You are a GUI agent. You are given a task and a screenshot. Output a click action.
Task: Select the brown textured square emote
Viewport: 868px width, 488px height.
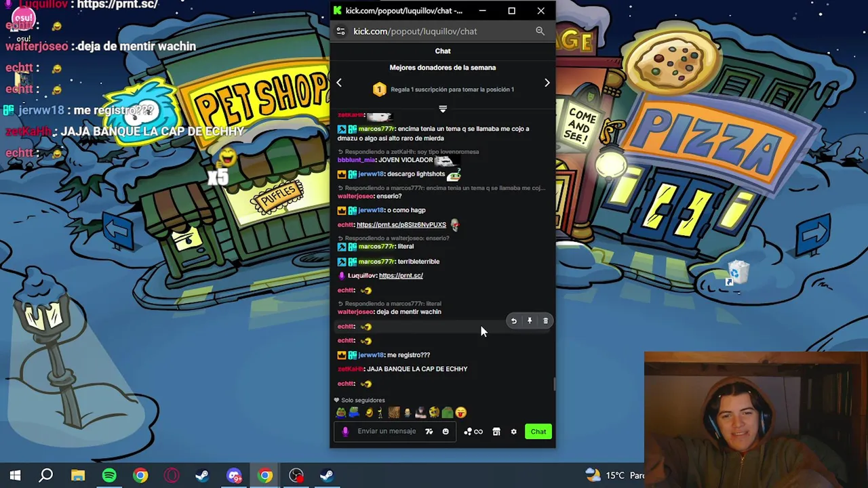click(x=394, y=413)
